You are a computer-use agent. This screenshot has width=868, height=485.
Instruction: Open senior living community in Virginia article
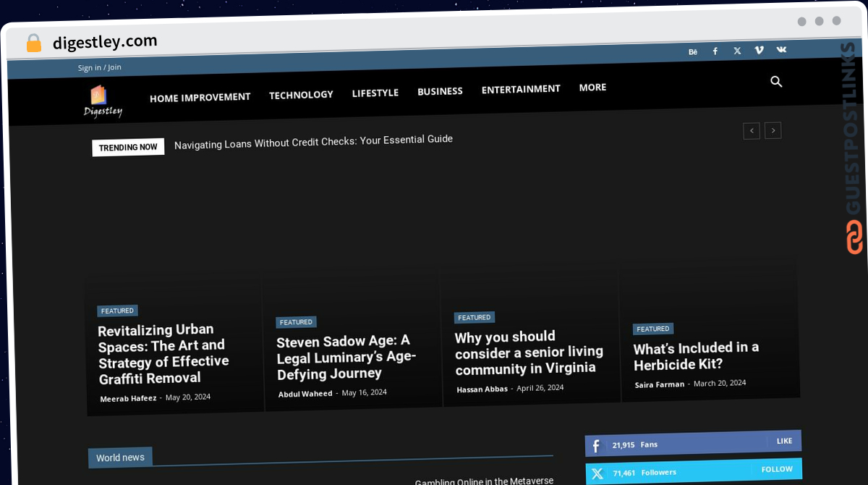[x=529, y=353]
